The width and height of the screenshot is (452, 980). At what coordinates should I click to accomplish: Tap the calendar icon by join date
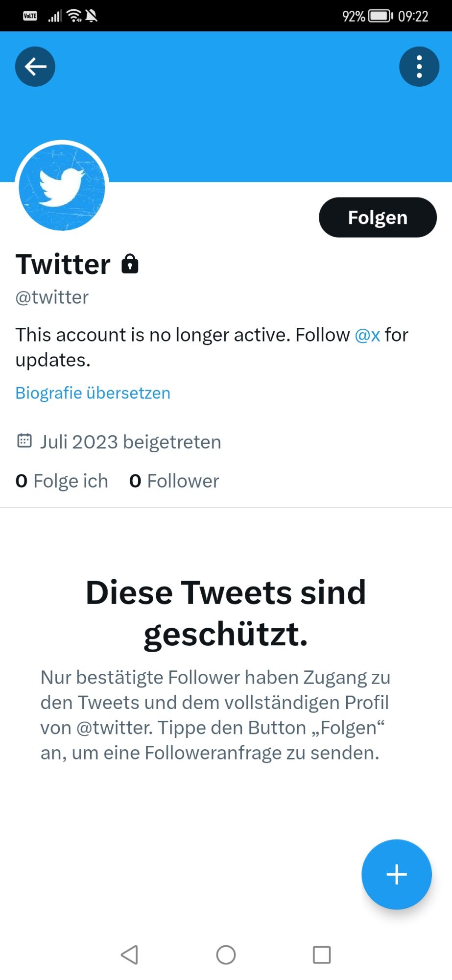[x=24, y=441]
